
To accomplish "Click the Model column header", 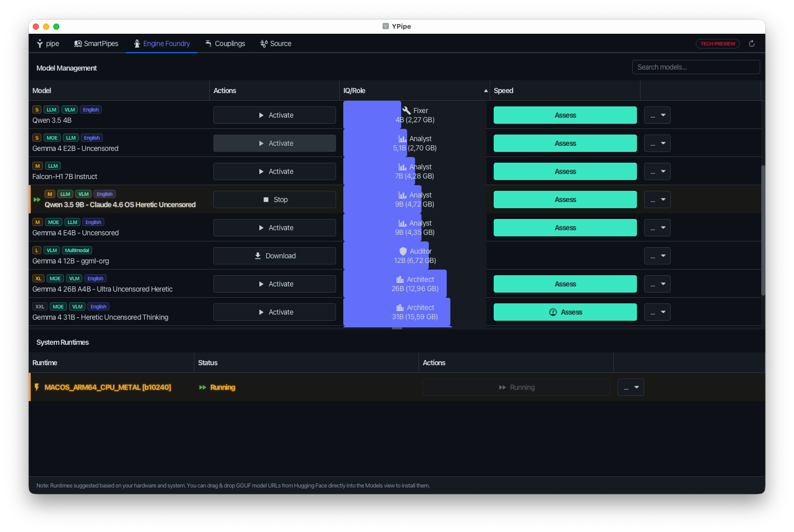I will (x=119, y=91).
